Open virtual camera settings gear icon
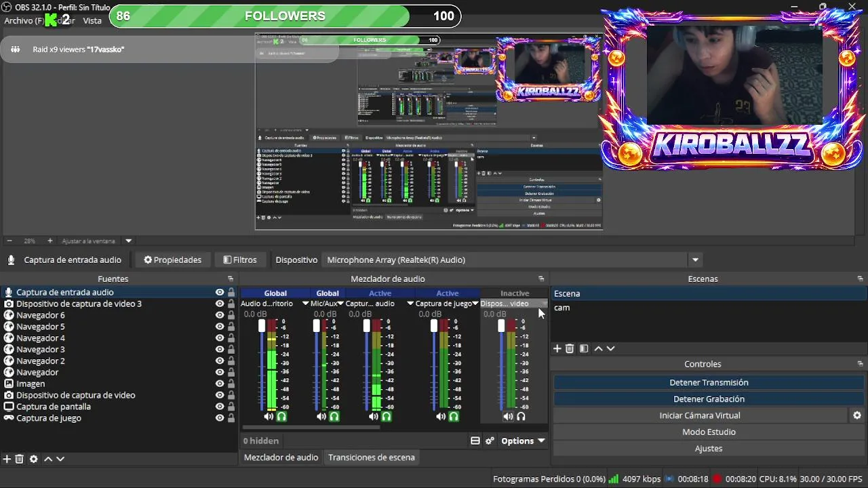Screen dimensions: 868x488 click(x=857, y=415)
